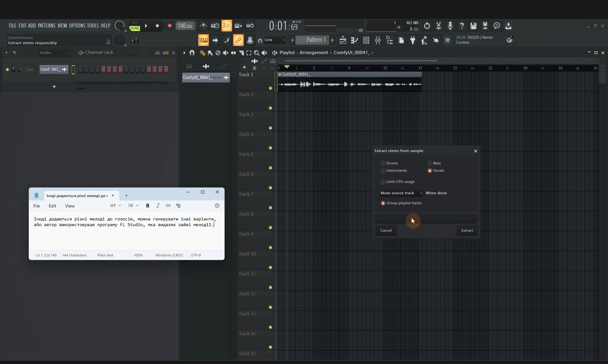Open the Line snap mode dropdown
Screen dimensions: 608x364
coord(275,40)
